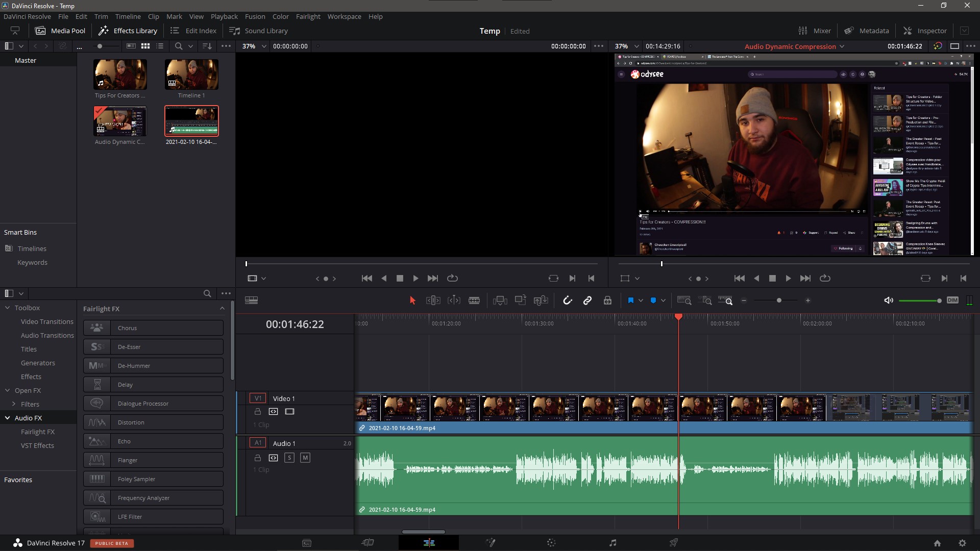Image resolution: width=980 pixels, height=551 pixels.
Task: Adjust the monitor volume slider
Action: [x=939, y=300]
